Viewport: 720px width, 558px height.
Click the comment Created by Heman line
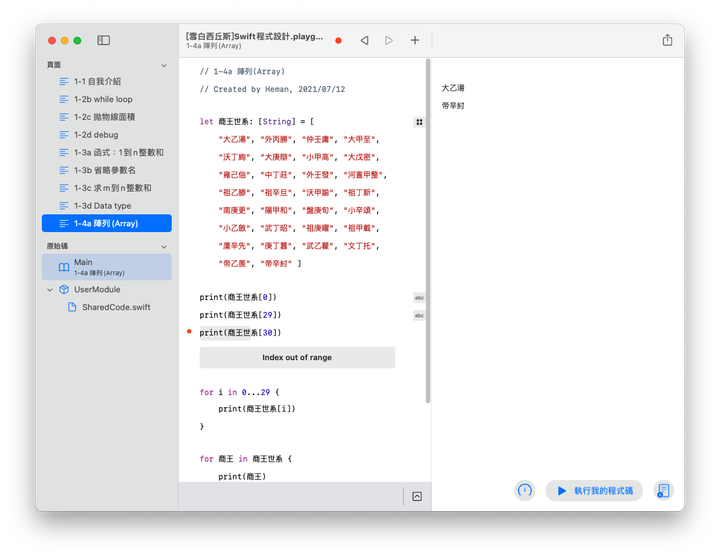tap(272, 89)
